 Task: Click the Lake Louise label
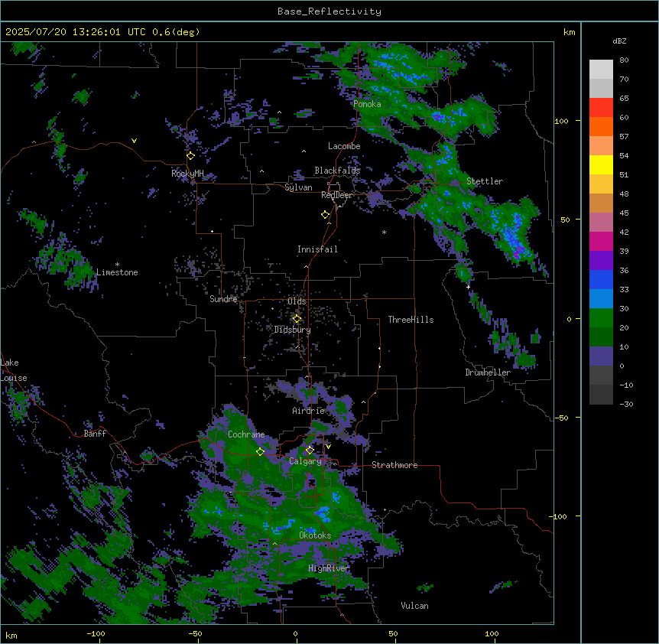click(x=14, y=370)
